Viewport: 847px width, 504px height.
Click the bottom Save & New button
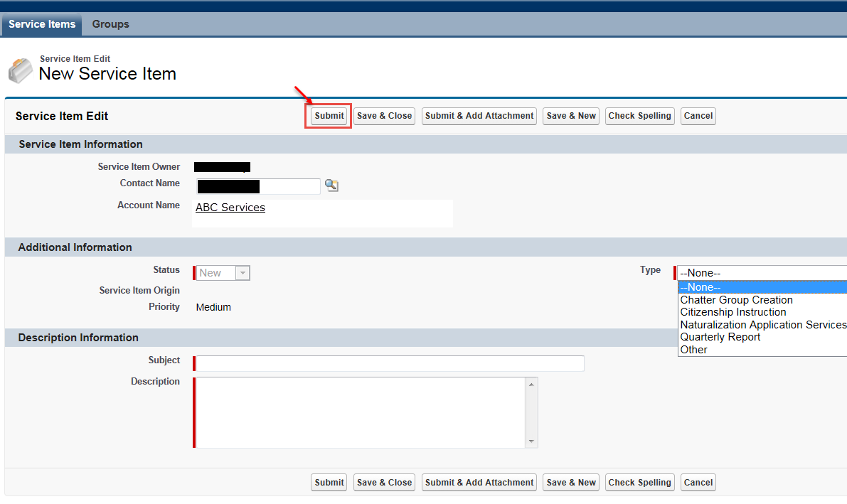[x=571, y=483]
